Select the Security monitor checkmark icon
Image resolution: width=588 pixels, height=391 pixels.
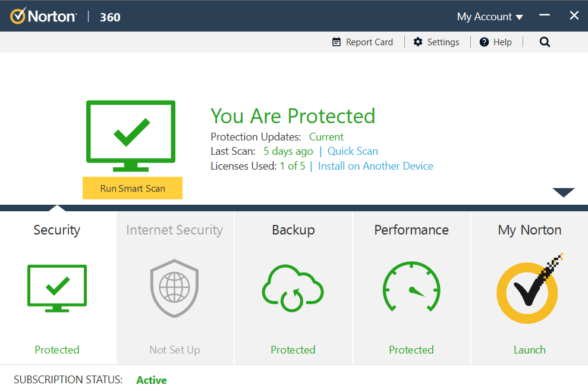(x=56, y=289)
